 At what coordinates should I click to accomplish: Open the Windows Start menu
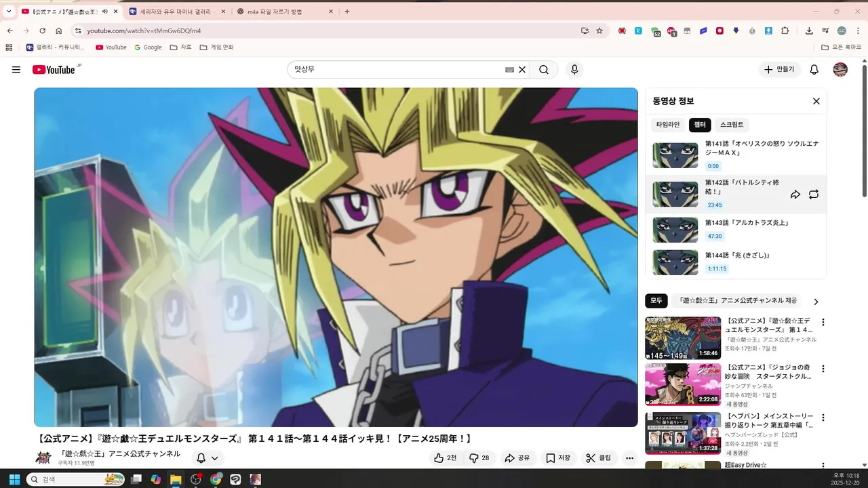[14, 479]
